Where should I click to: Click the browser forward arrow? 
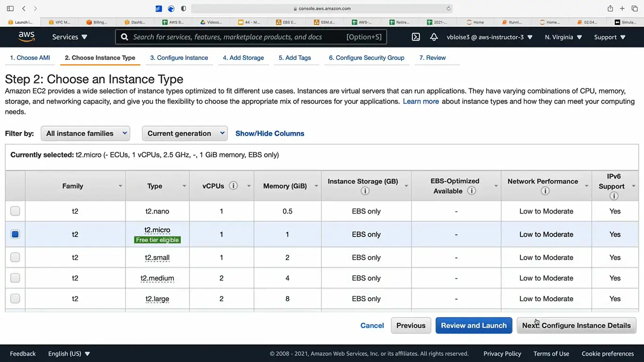coord(35,8)
